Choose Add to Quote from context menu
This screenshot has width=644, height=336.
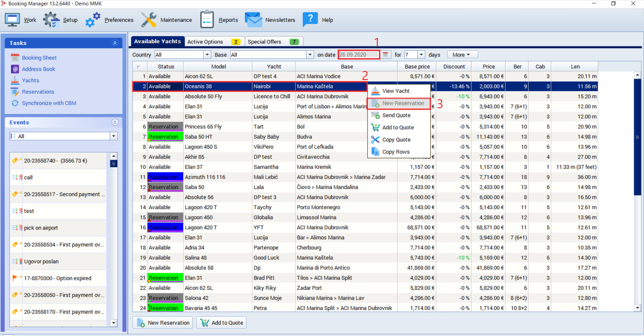click(399, 128)
